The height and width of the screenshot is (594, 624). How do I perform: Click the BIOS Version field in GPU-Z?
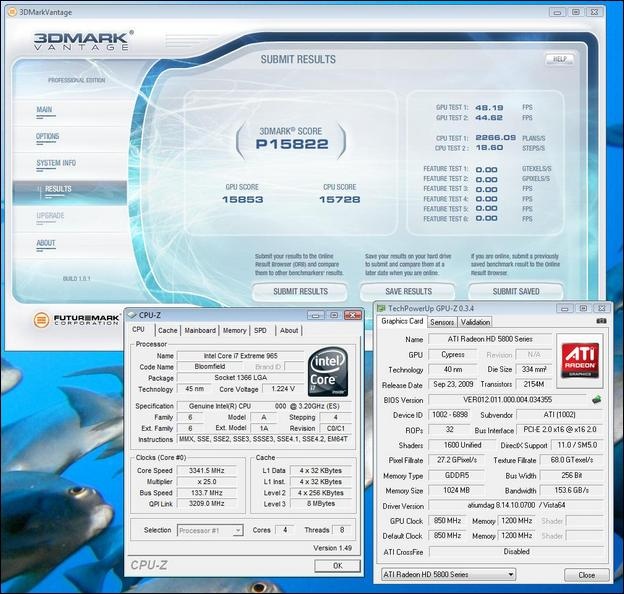pyautogui.click(x=507, y=399)
